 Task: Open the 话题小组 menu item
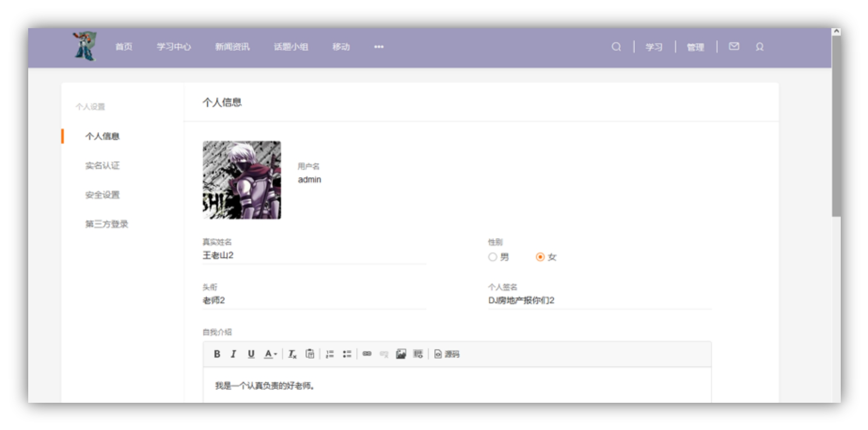click(x=291, y=47)
